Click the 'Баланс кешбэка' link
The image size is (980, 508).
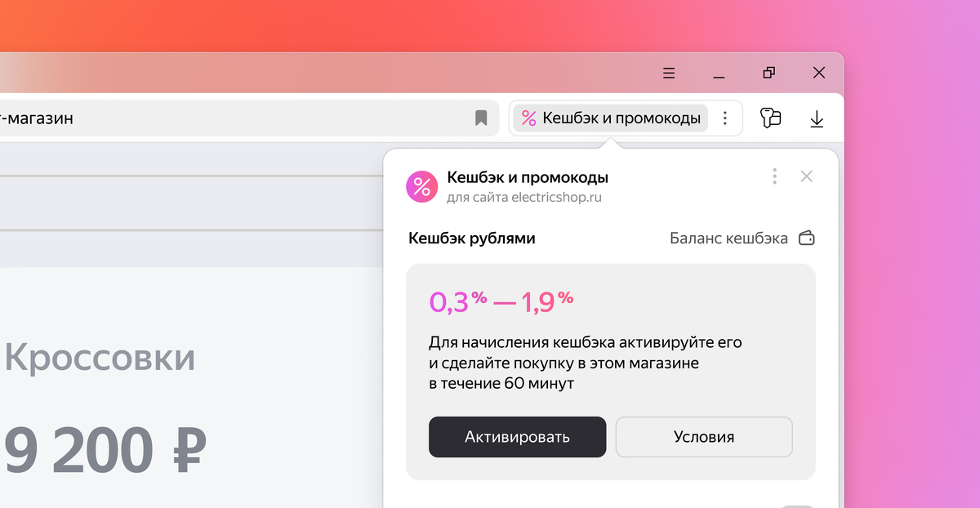point(728,238)
